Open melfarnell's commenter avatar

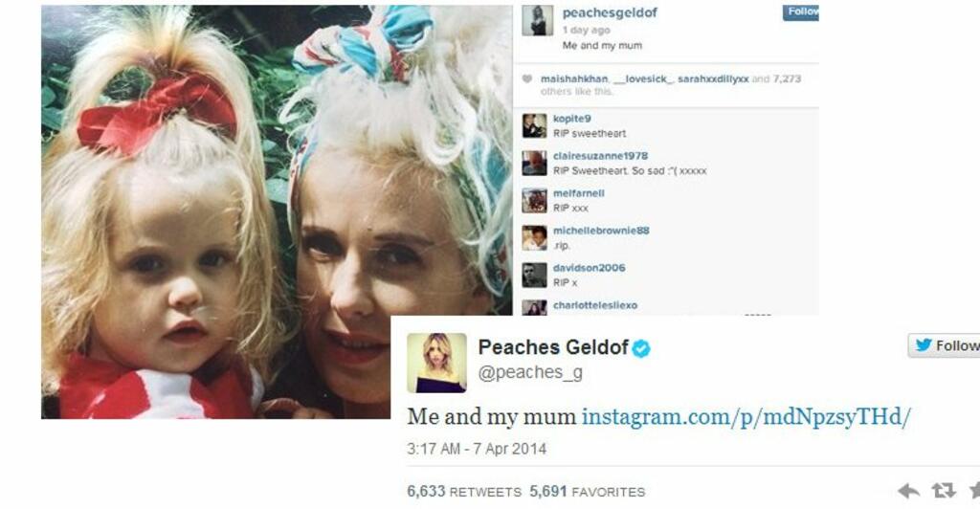[x=534, y=201]
